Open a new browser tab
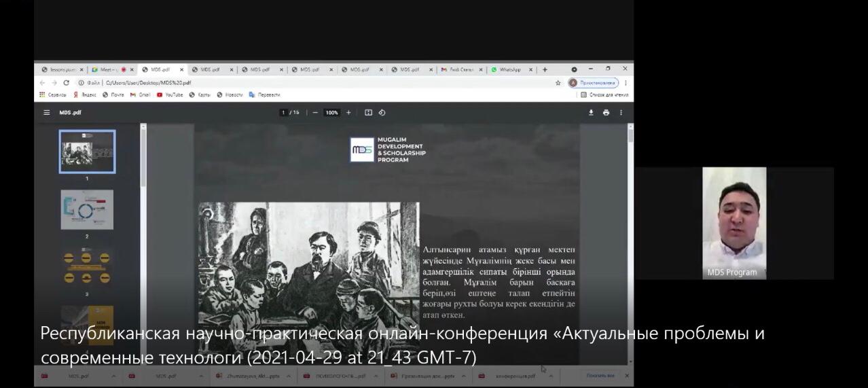Viewport: 868px width, 388px height. pos(545,69)
